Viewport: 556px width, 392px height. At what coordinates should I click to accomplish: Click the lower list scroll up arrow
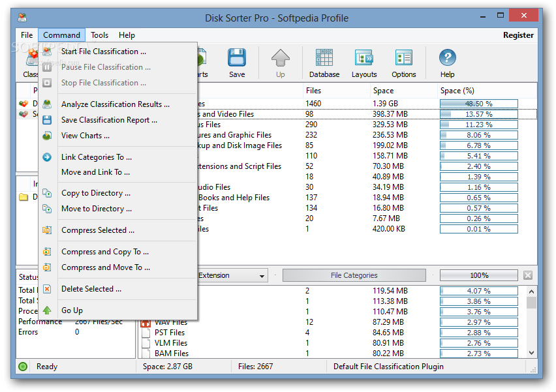(531, 292)
